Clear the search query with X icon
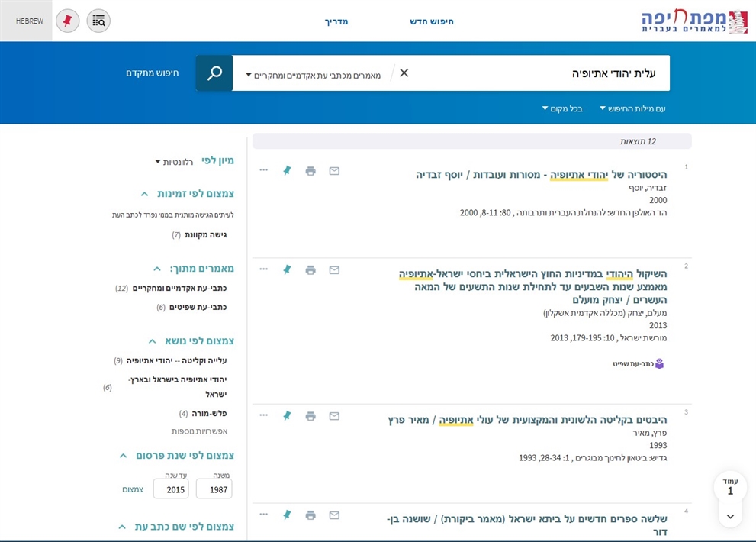756x542 pixels. (x=404, y=73)
